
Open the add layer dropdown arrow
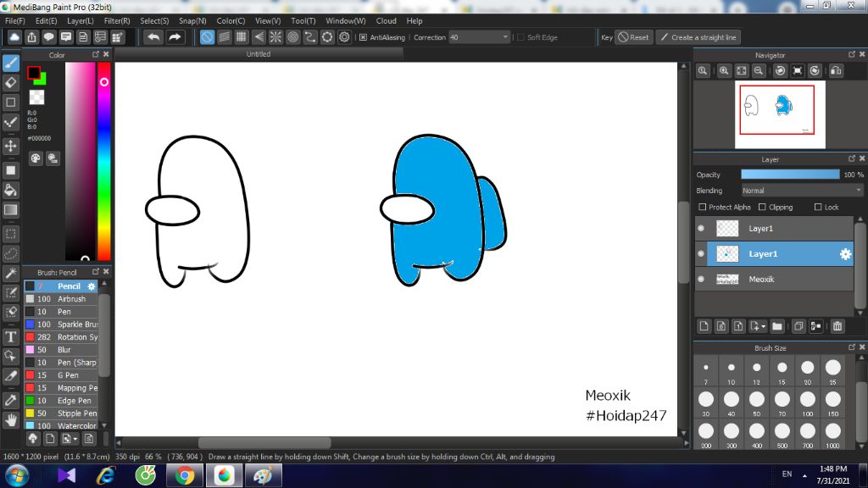click(764, 326)
